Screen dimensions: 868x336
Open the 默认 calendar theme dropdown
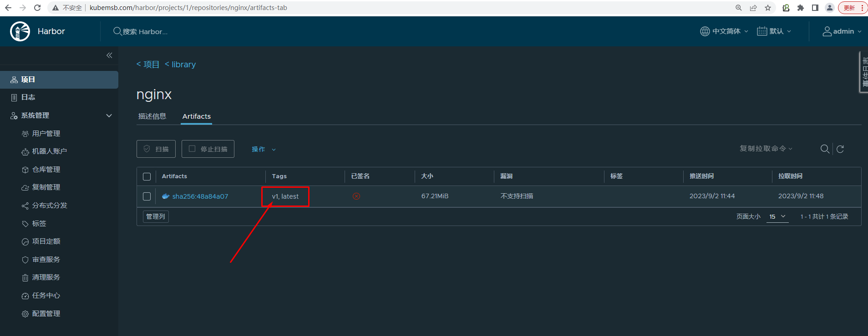774,31
